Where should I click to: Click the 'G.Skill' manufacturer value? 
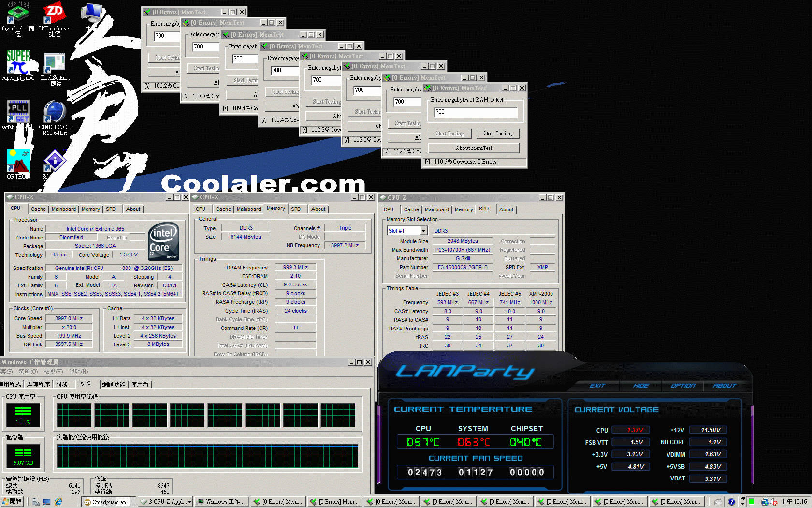click(463, 258)
